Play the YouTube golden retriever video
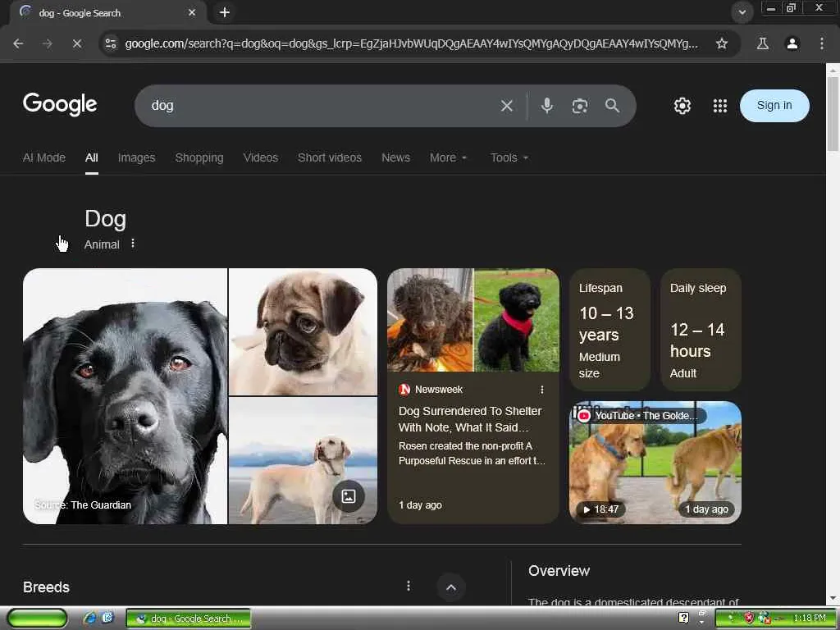840x630 pixels. click(655, 463)
